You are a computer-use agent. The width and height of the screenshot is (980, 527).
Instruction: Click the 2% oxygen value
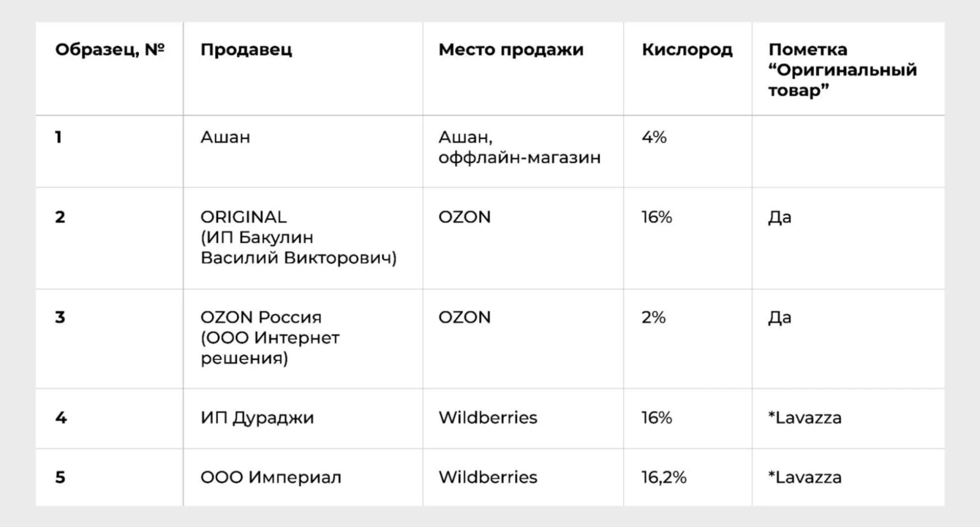click(x=654, y=318)
